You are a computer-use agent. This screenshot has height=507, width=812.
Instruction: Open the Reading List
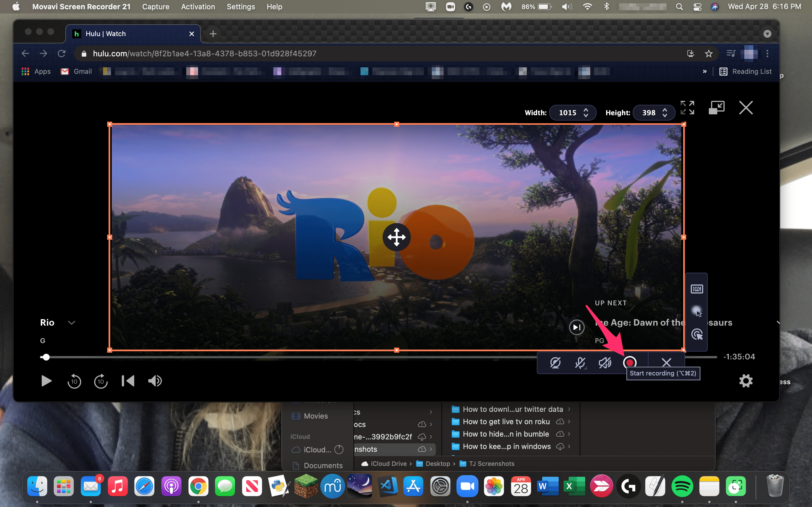[745, 72]
